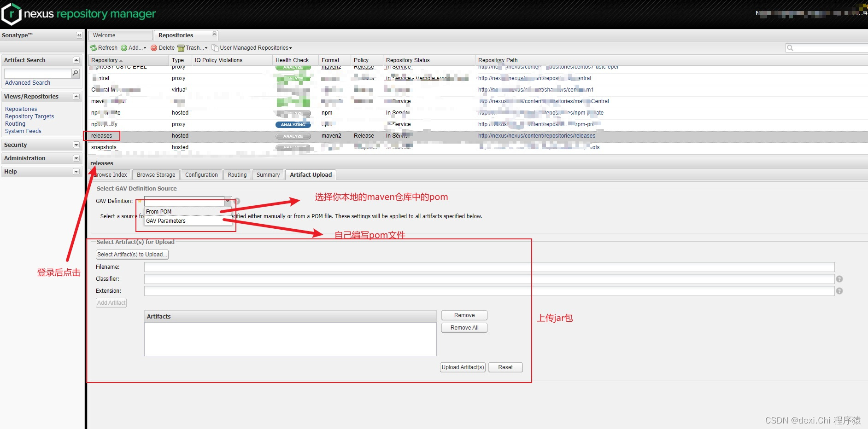Viewport: 868px width, 429px height.
Task: Collapse the Views/Repositories panel
Action: pos(76,97)
